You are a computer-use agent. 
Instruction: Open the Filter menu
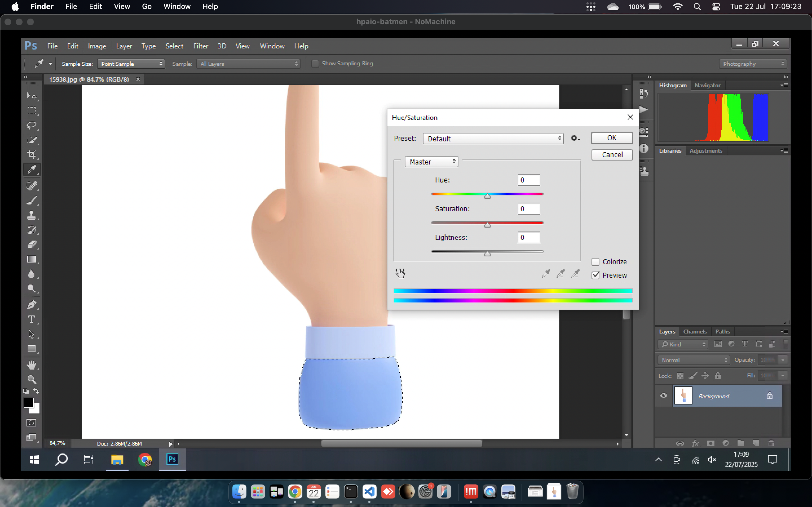pos(200,46)
